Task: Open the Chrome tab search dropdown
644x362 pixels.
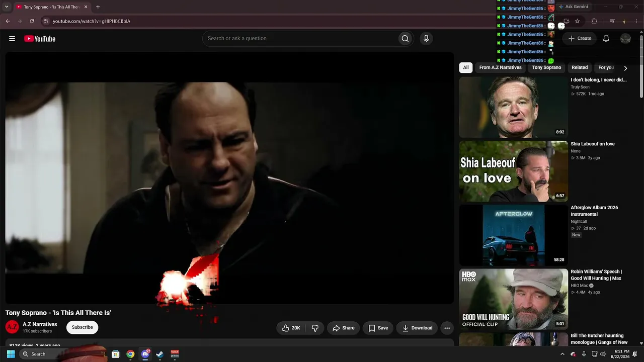Action: tap(7, 7)
